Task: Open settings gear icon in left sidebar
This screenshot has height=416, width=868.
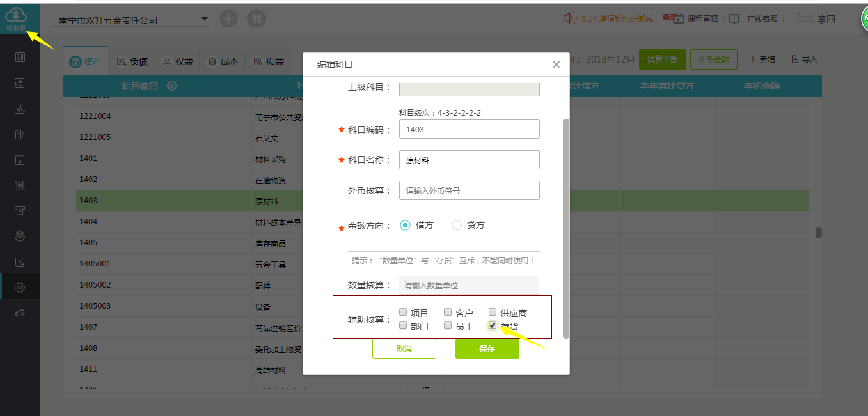Action: point(20,287)
